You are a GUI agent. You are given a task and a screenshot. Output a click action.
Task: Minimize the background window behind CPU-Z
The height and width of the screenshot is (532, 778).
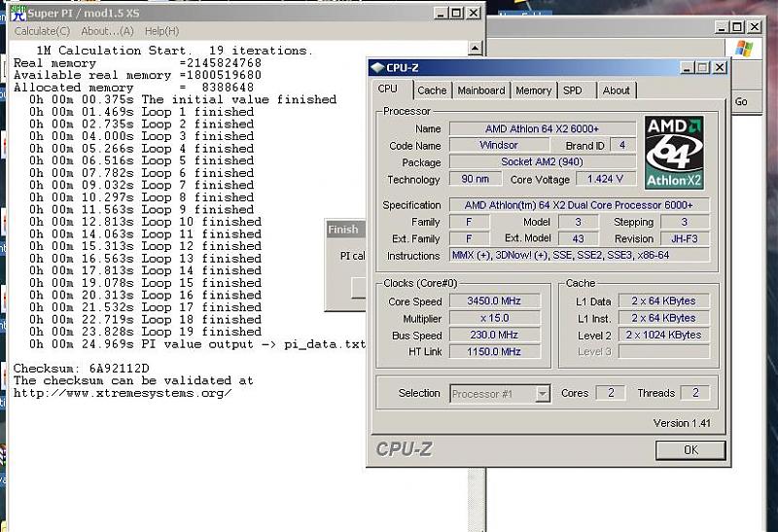pos(722,27)
